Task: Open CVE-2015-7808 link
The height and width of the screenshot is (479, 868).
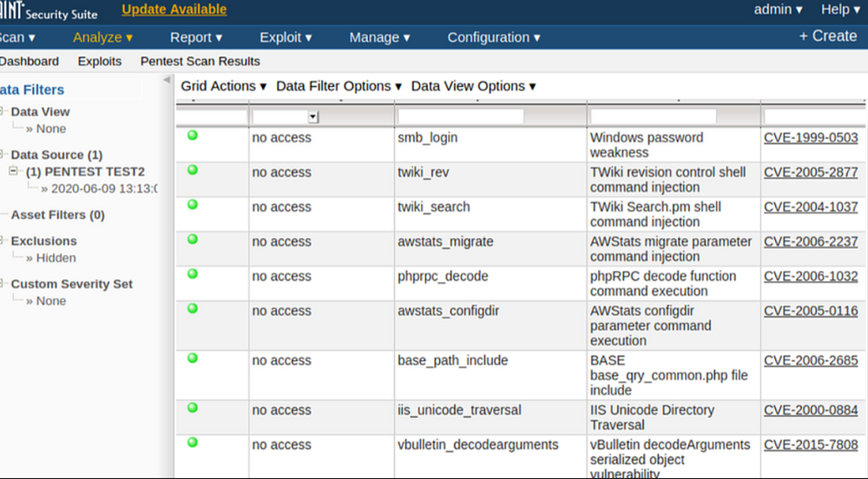Action: point(811,444)
